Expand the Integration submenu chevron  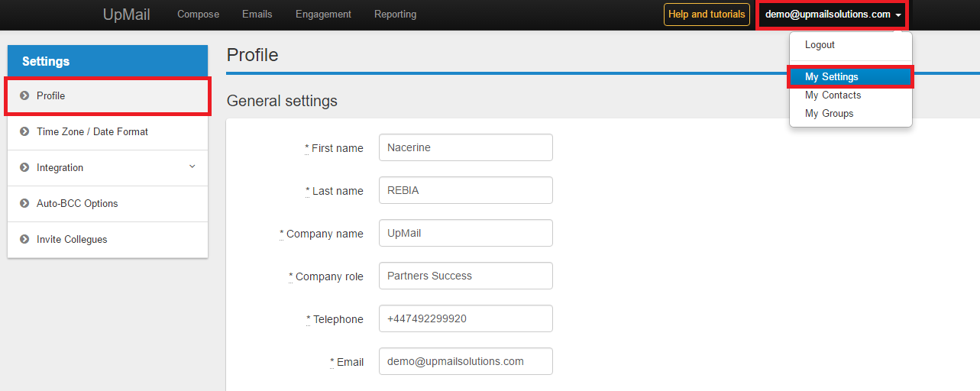tap(192, 166)
